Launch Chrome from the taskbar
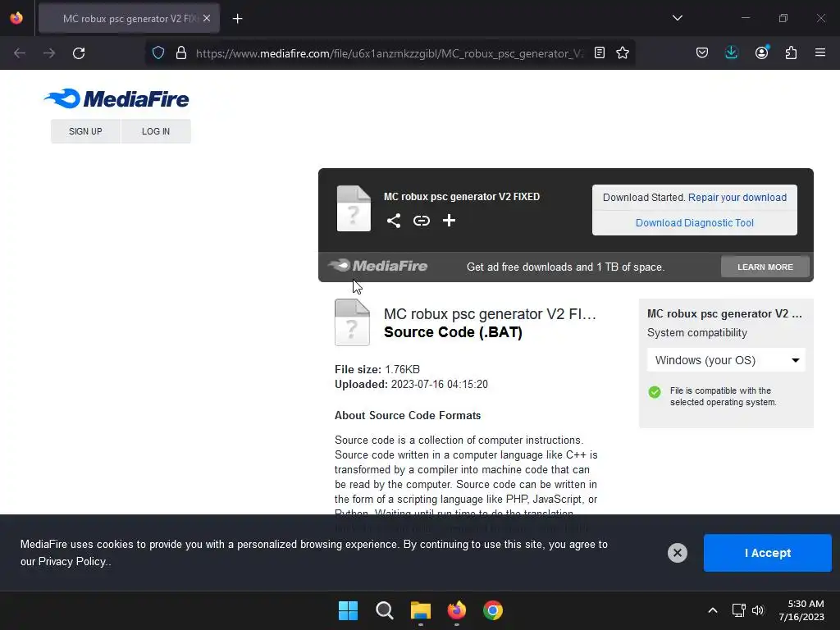 pyautogui.click(x=493, y=610)
